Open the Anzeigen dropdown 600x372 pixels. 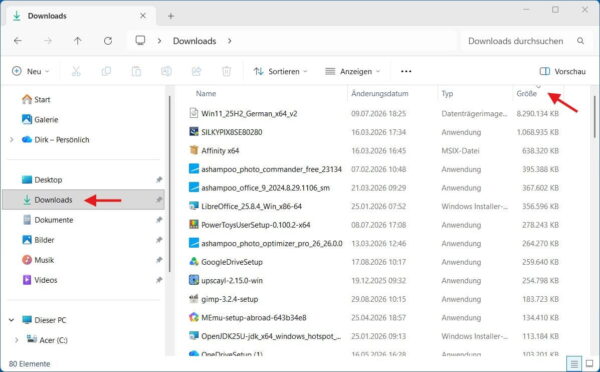[352, 71]
